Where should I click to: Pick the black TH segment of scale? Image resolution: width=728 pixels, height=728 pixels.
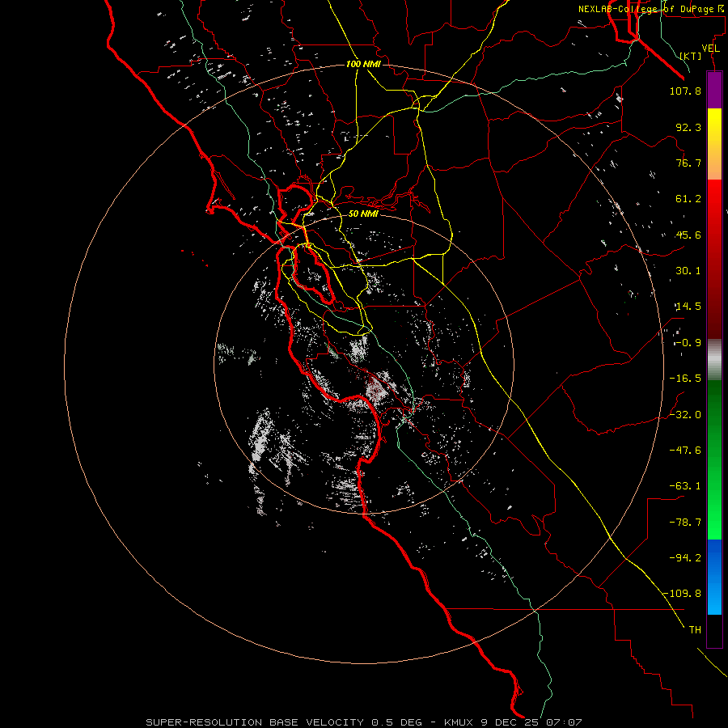pos(714,631)
